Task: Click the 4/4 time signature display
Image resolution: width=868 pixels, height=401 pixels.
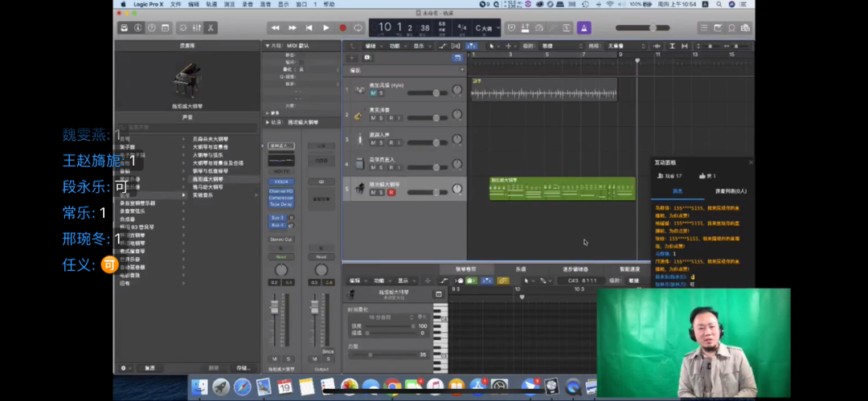Action: coord(461,27)
